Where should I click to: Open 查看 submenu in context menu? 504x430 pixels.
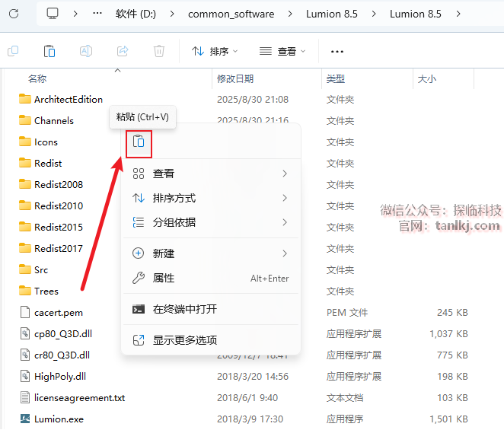tap(211, 174)
